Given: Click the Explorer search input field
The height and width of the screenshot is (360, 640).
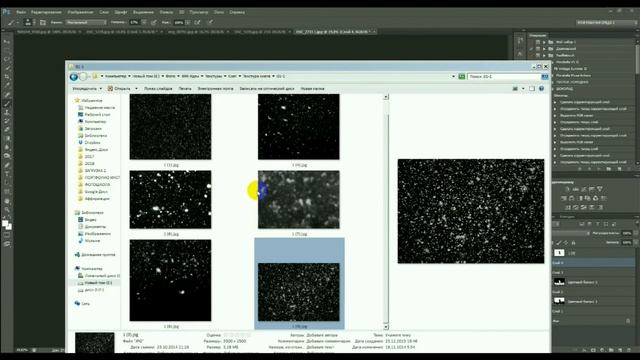Looking at the screenshot, I should click(x=504, y=76).
